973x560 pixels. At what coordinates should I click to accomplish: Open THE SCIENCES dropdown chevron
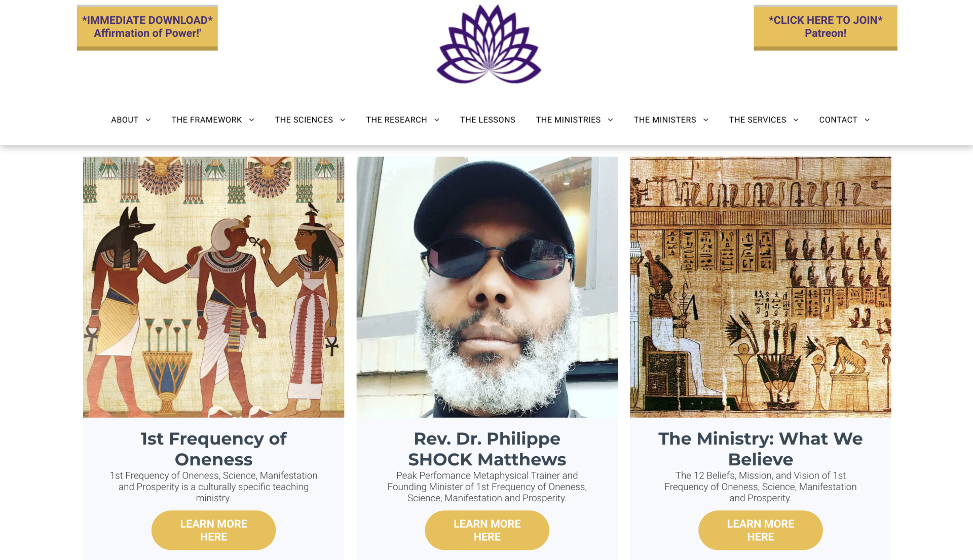343,120
